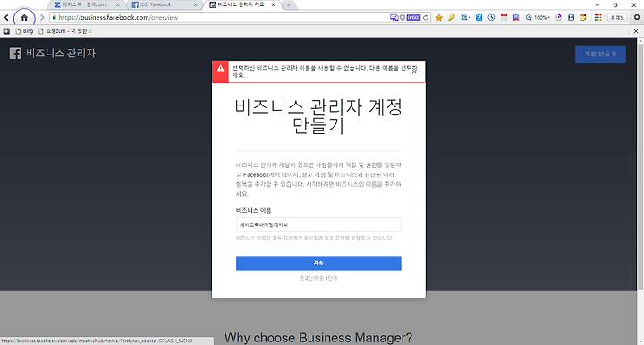This screenshot has height=345, width=644.
Task: Close the zum search tab
Action: [118, 5]
